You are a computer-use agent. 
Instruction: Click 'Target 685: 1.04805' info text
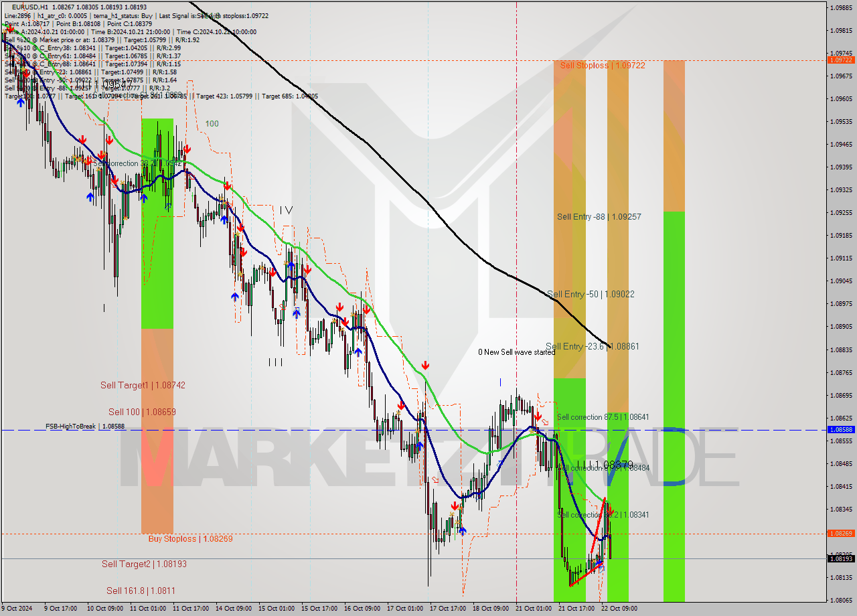pyautogui.click(x=290, y=96)
